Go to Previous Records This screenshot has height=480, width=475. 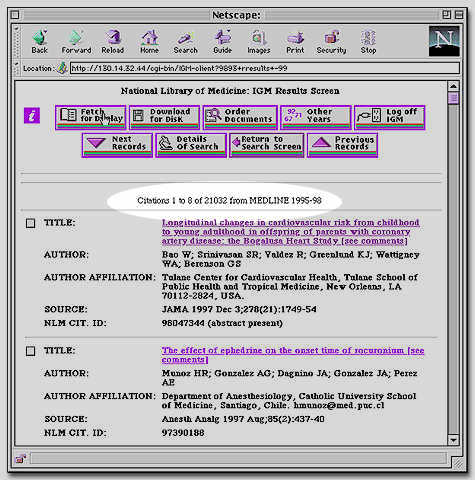pyautogui.click(x=342, y=145)
